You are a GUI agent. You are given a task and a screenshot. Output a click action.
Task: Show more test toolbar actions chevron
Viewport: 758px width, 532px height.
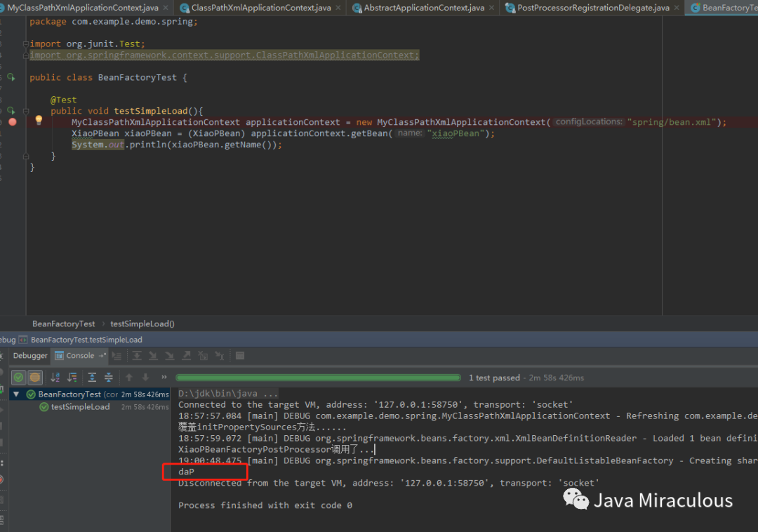pos(164,377)
